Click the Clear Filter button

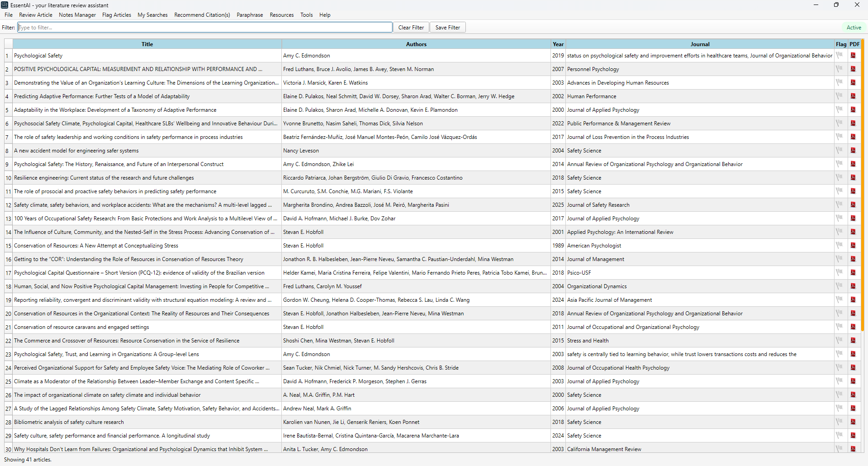tap(411, 28)
